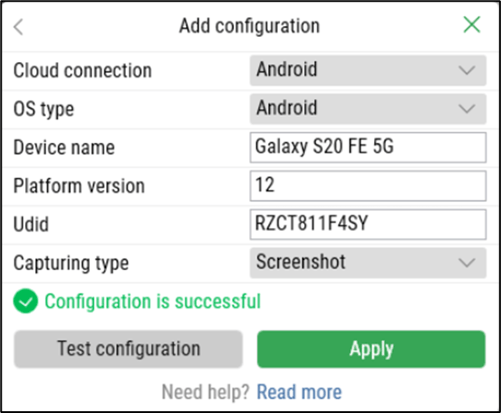Click inside the Udid text field
Screen dimensions: 501x413
[x=368, y=224]
